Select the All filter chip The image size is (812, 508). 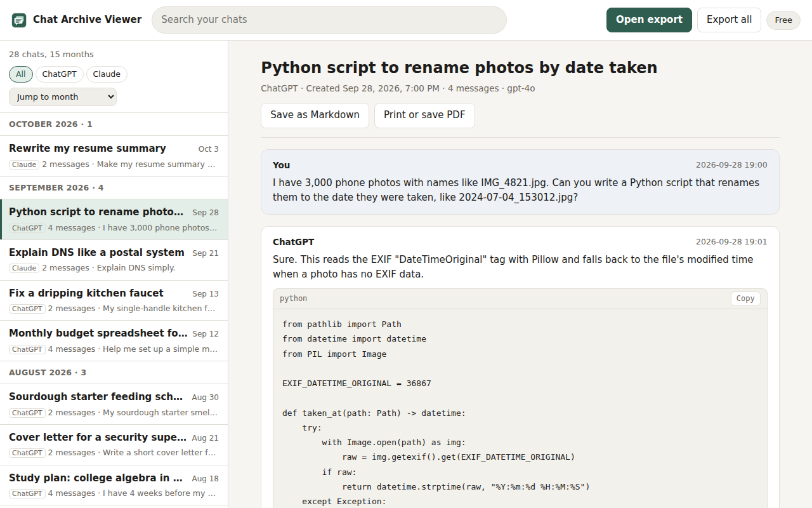(x=21, y=74)
